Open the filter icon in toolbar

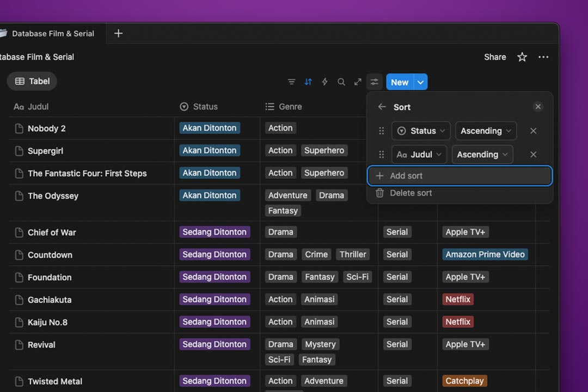pos(291,82)
